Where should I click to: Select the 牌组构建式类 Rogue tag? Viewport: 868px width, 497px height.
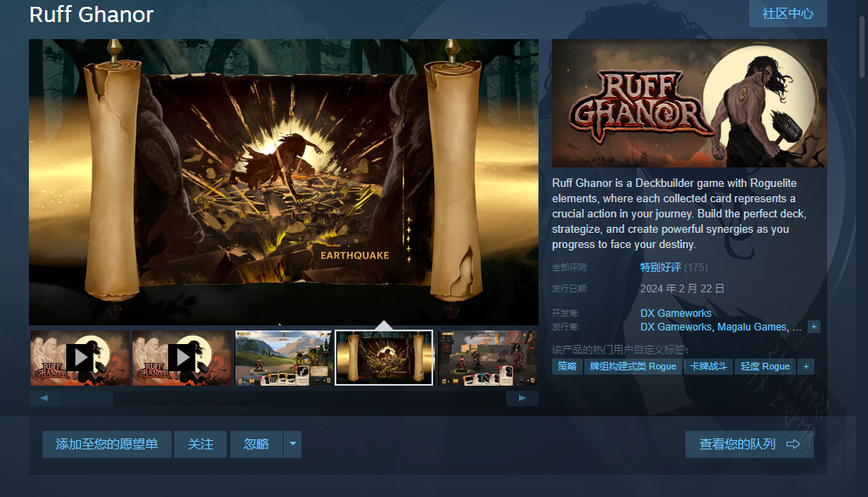(633, 366)
